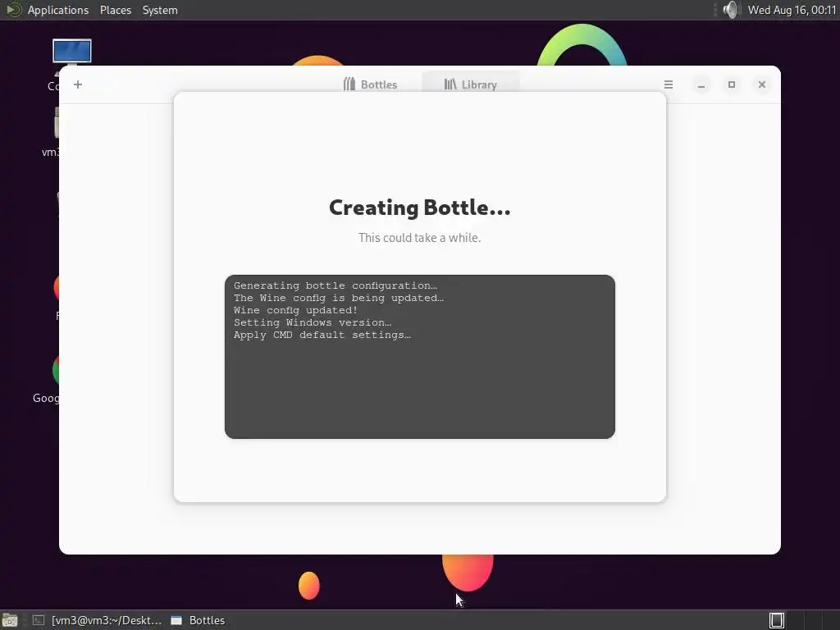Click the volume speaker icon

[730, 10]
